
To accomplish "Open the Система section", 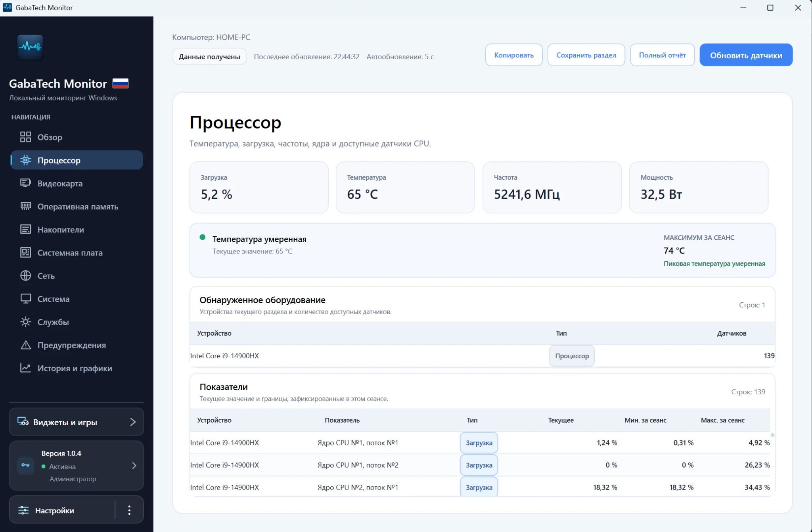I will (x=76, y=299).
